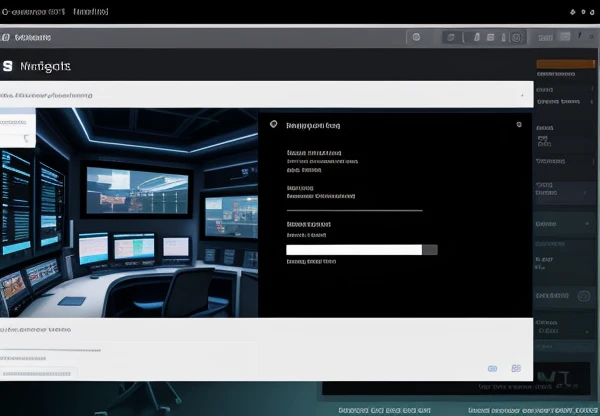Image resolution: width=600 pixels, height=416 pixels.
Task: Click the white S logo beside the page heading
Action: pyautogui.click(x=7, y=66)
